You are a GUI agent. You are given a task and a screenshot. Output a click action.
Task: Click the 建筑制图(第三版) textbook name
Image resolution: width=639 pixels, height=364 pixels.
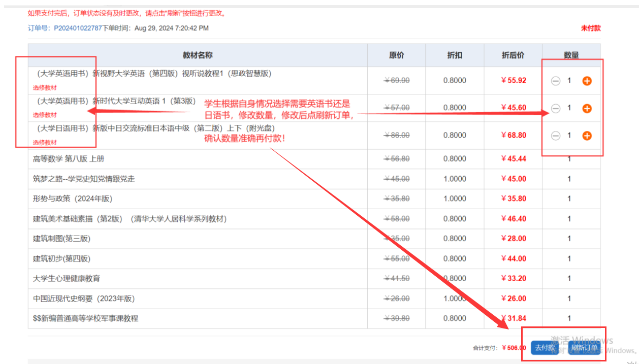(61, 239)
